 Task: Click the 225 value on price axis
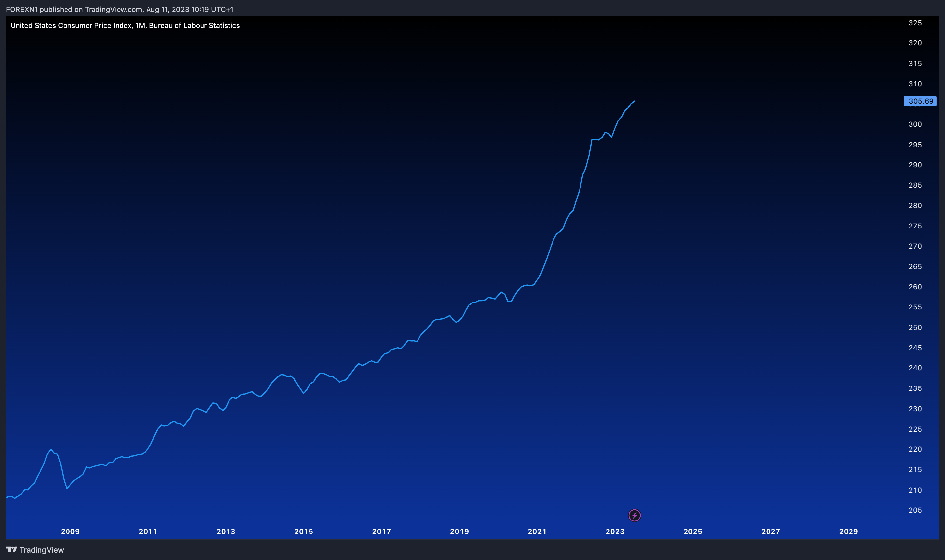915,429
